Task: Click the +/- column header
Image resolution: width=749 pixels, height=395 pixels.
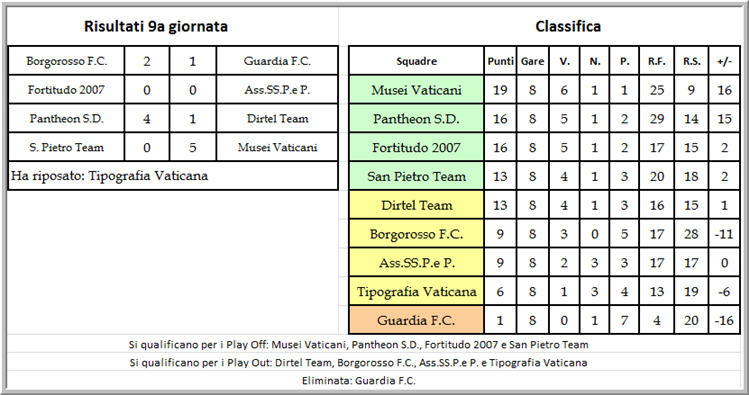Action: pos(725,61)
